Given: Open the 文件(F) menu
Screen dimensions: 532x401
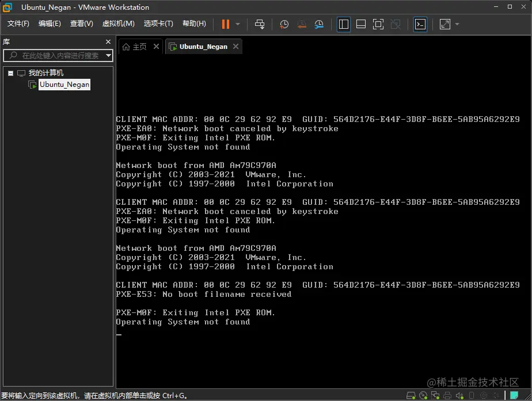Looking at the screenshot, I should 18,24.
